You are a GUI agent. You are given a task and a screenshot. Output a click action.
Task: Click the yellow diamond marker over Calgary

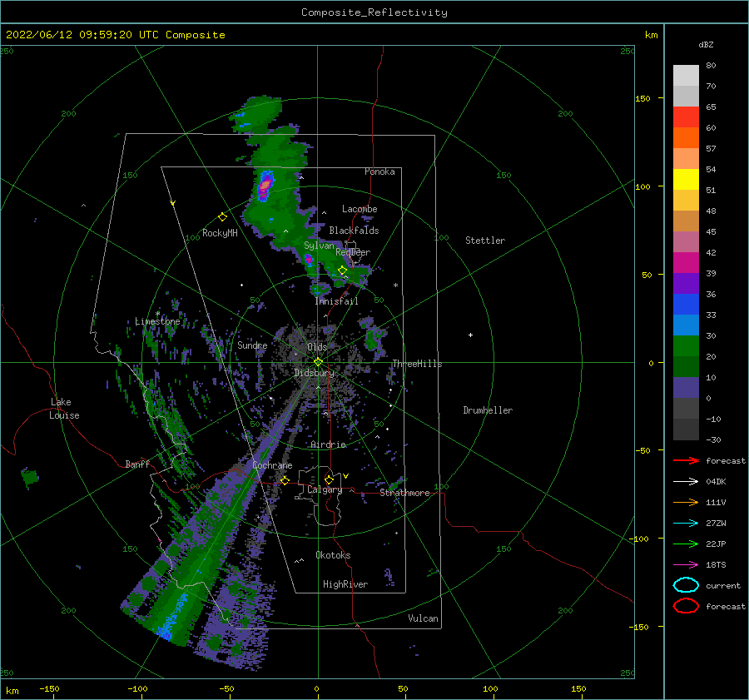click(329, 479)
